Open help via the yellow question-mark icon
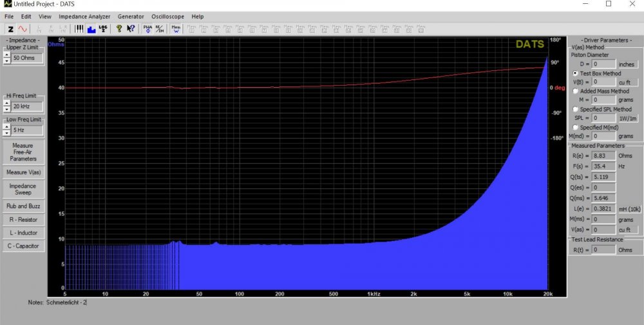 pyautogui.click(x=118, y=28)
